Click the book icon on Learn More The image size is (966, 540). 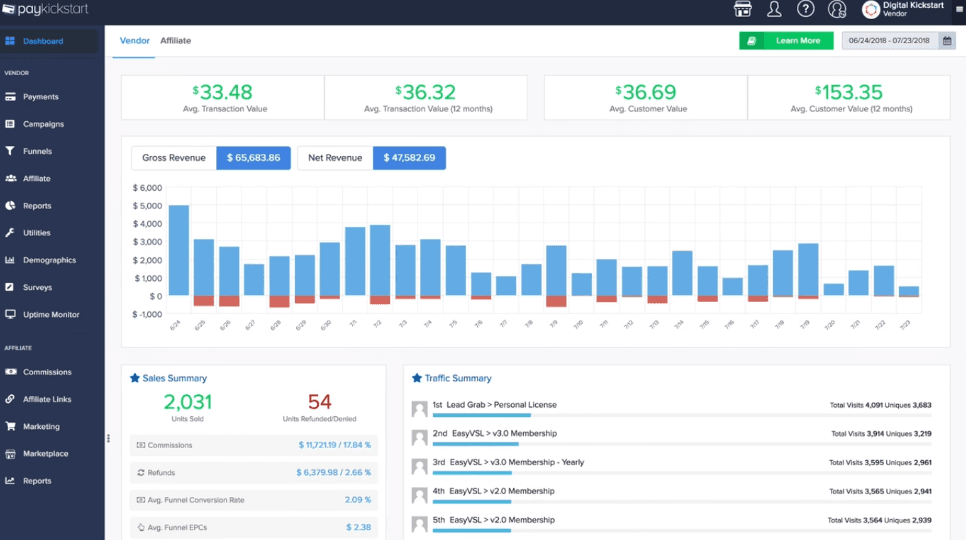[x=752, y=41]
